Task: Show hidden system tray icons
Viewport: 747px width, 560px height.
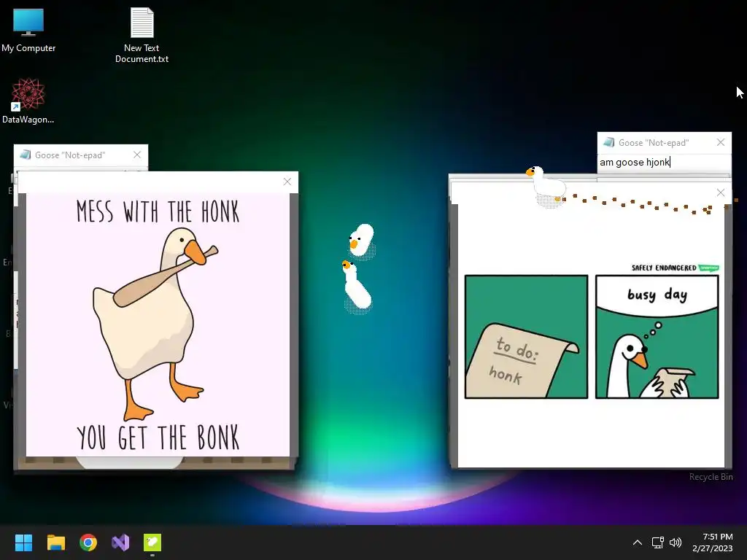Action: point(638,542)
